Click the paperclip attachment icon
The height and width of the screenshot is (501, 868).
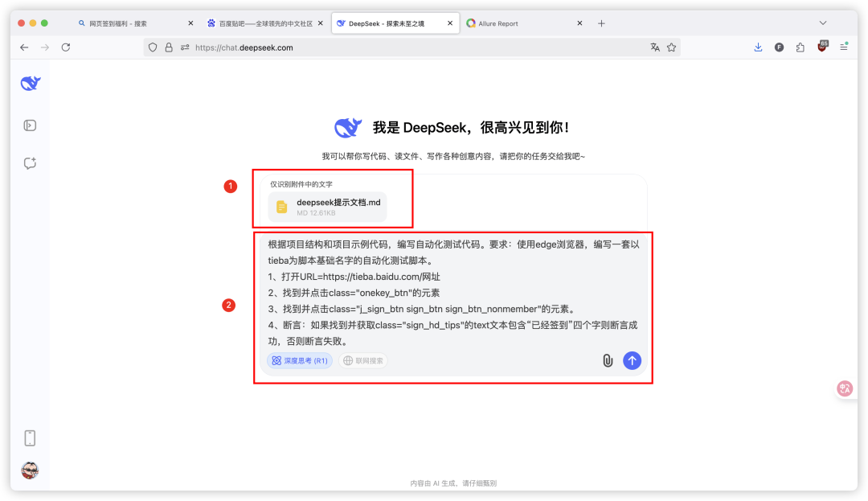click(x=608, y=360)
